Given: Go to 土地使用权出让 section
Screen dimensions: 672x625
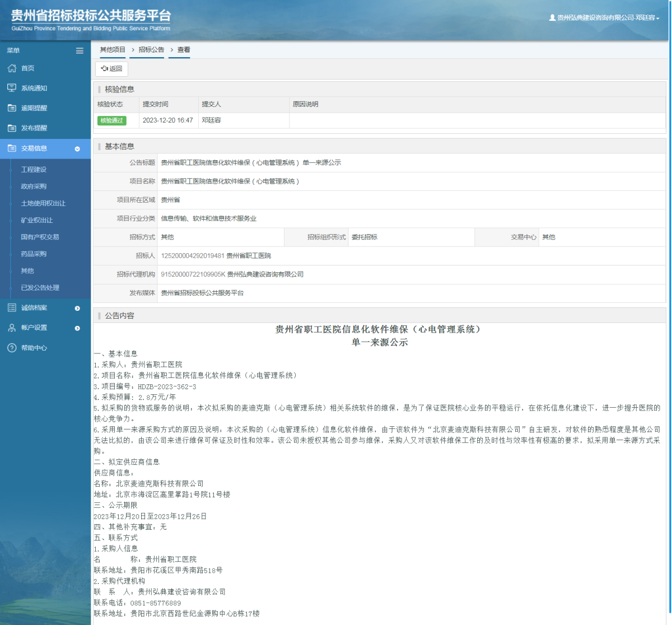Looking at the screenshot, I should coord(43,203).
